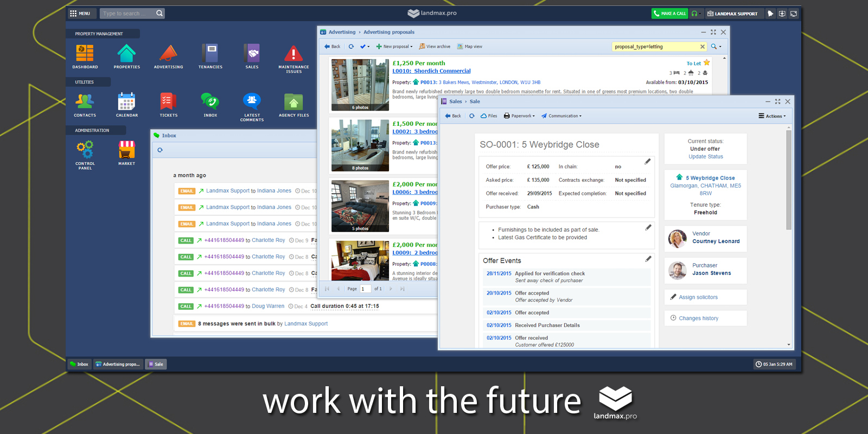Click the Update Status link
The height and width of the screenshot is (434, 868).
pyautogui.click(x=705, y=157)
